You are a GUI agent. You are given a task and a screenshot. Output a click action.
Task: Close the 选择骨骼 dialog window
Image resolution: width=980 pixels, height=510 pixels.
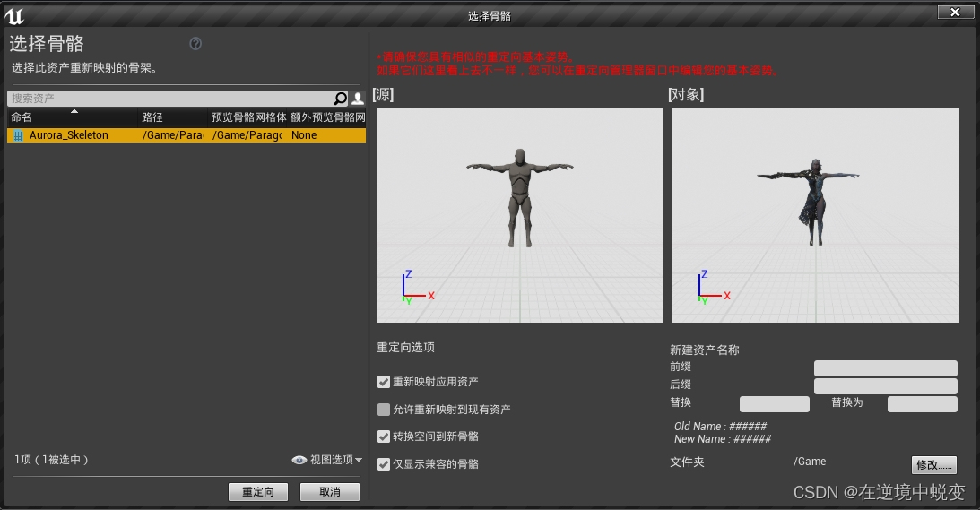click(955, 12)
